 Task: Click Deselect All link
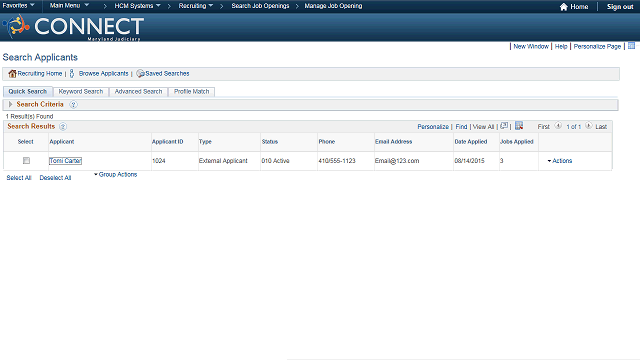(56, 178)
